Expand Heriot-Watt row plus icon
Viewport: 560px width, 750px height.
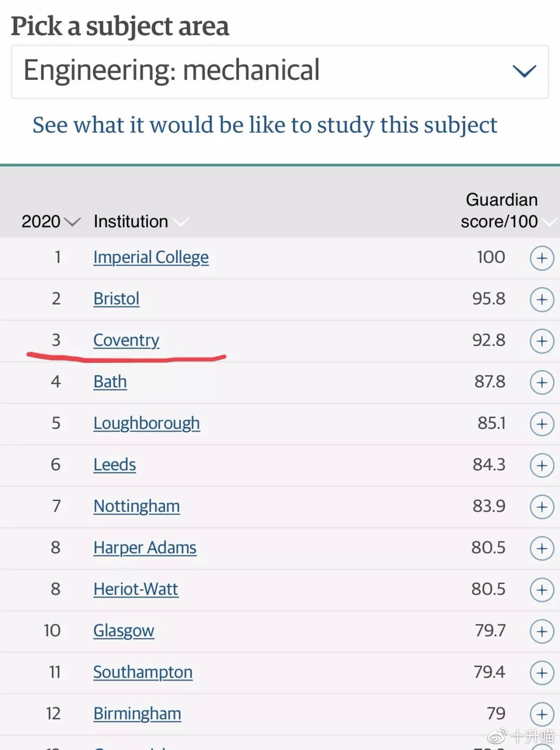coord(542,590)
